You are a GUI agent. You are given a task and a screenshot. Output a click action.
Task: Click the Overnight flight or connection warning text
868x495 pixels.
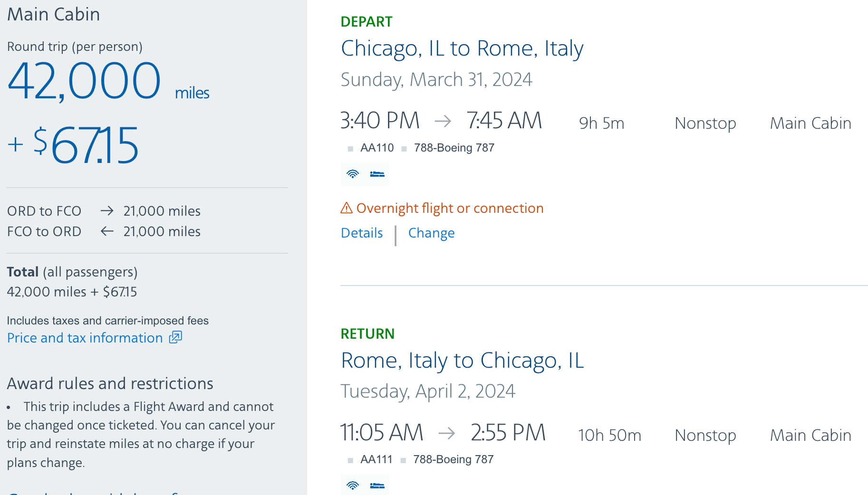[x=451, y=208]
